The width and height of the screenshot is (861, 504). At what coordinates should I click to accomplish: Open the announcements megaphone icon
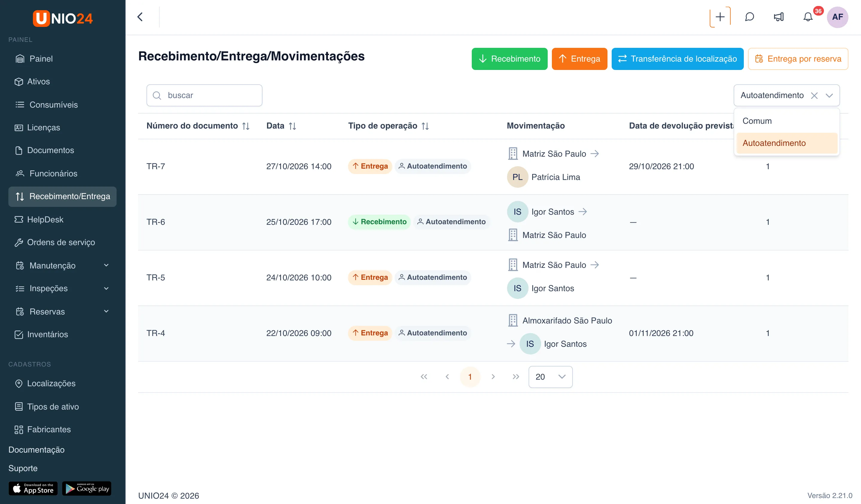pyautogui.click(x=779, y=17)
